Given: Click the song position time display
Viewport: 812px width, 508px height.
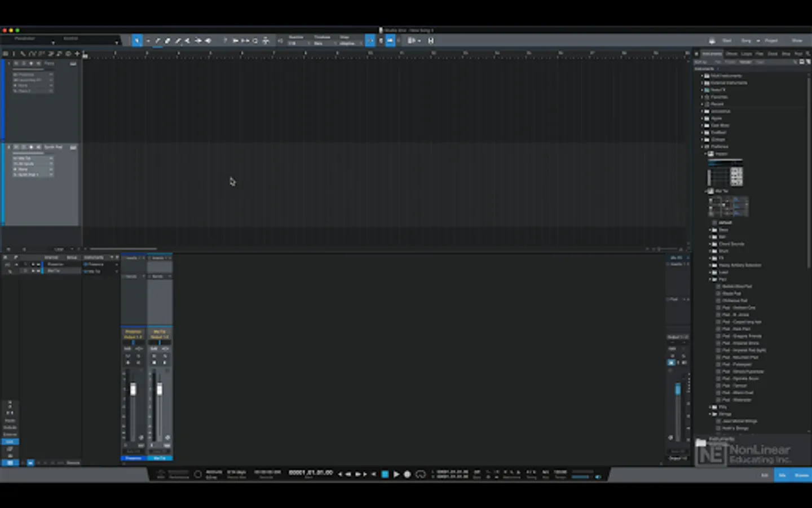Looking at the screenshot, I should tap(311, 473).
